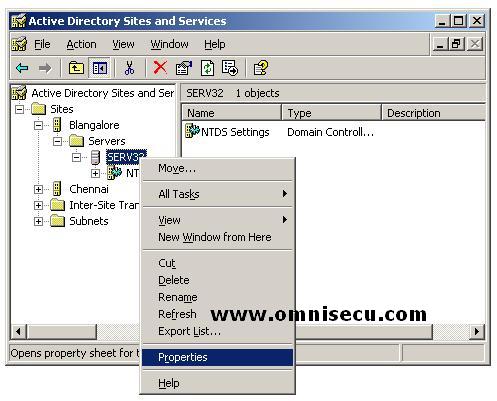Click the Cut scissors toolbar icon
Viewport: 497px width, 401px height.
[x=129, y=68]
